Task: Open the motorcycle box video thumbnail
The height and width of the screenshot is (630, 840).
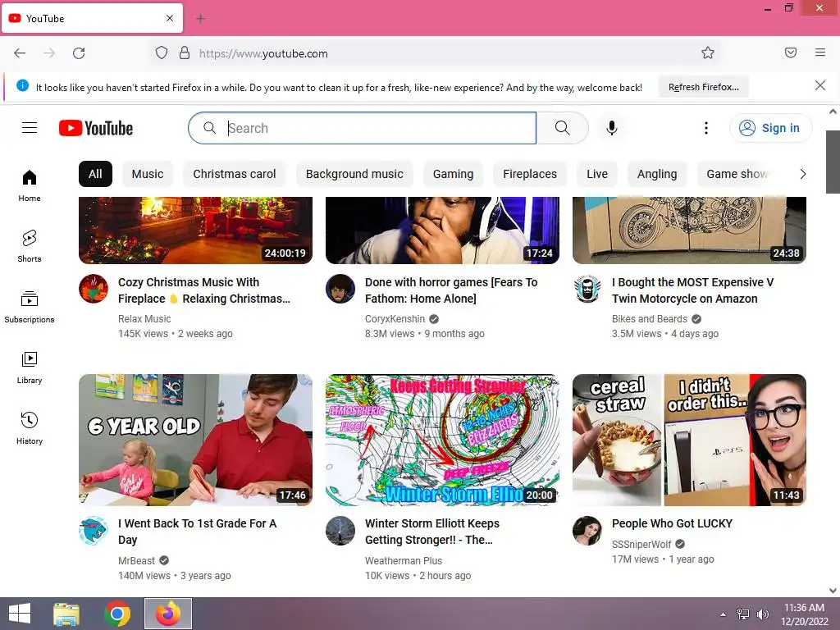Action: (x=689, y=231)
